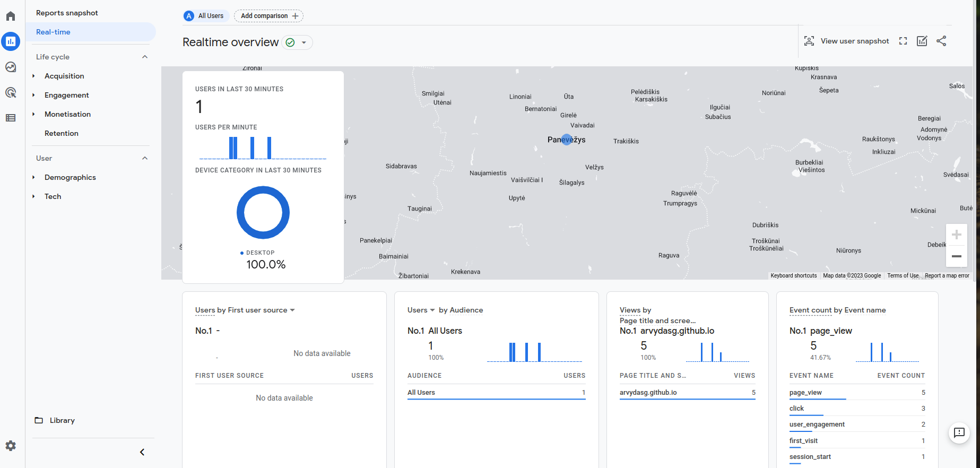Screen dimensions: 980x468
Task: Zoom out on the map
Action: pos(957,256)
